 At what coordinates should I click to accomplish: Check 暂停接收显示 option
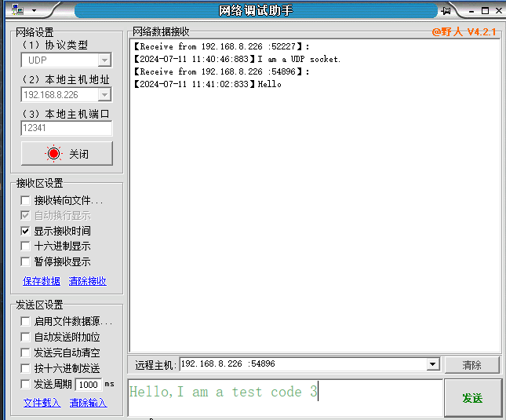[x=25, y=261]
